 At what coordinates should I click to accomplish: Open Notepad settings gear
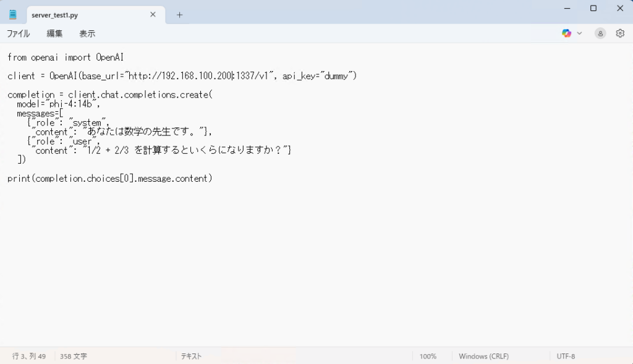point(620,33)
